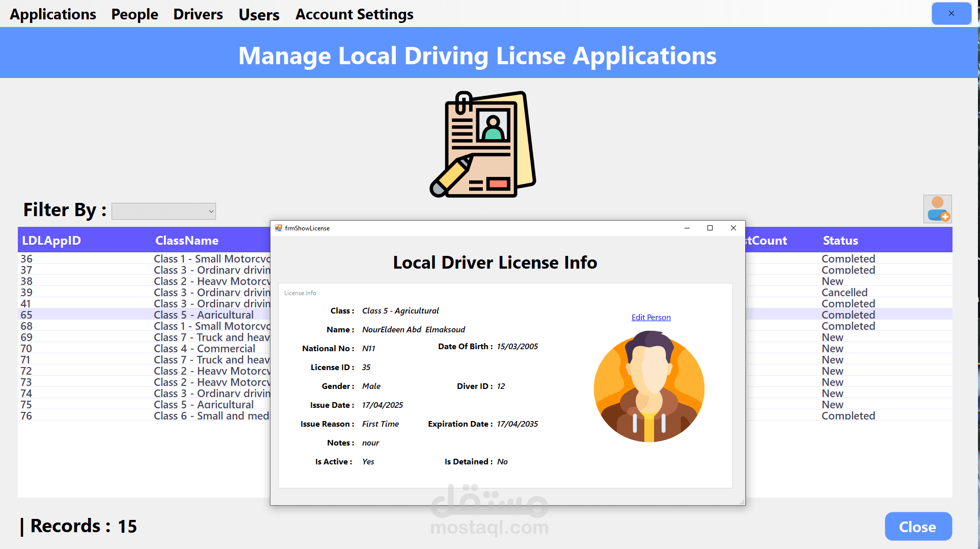Click the blue X button at top right
This screenshot has height=549, width=980.
(951, 13)
